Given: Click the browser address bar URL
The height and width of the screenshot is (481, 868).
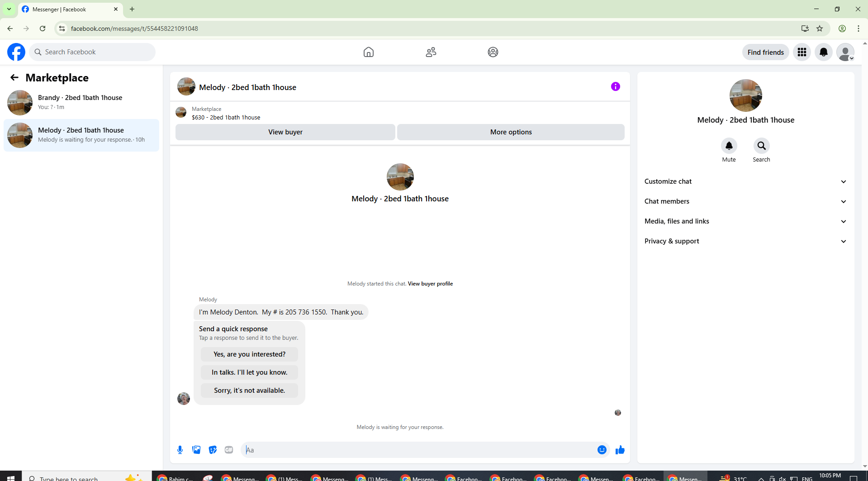Looking at the screenshot, I should [134, 29].
